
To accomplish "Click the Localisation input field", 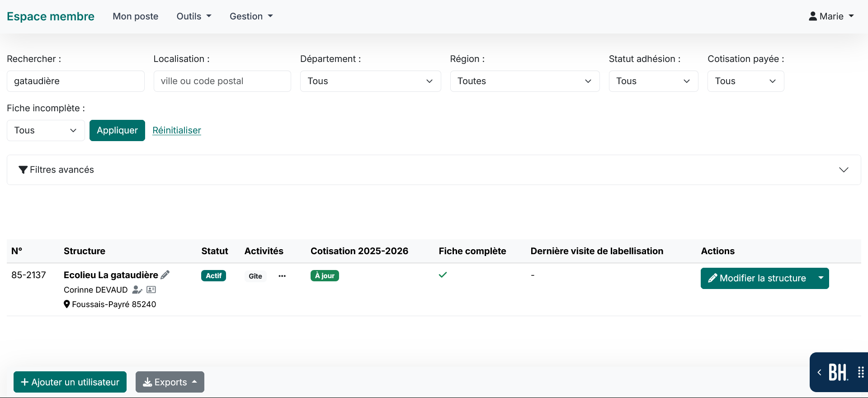I will coord(222,81).
